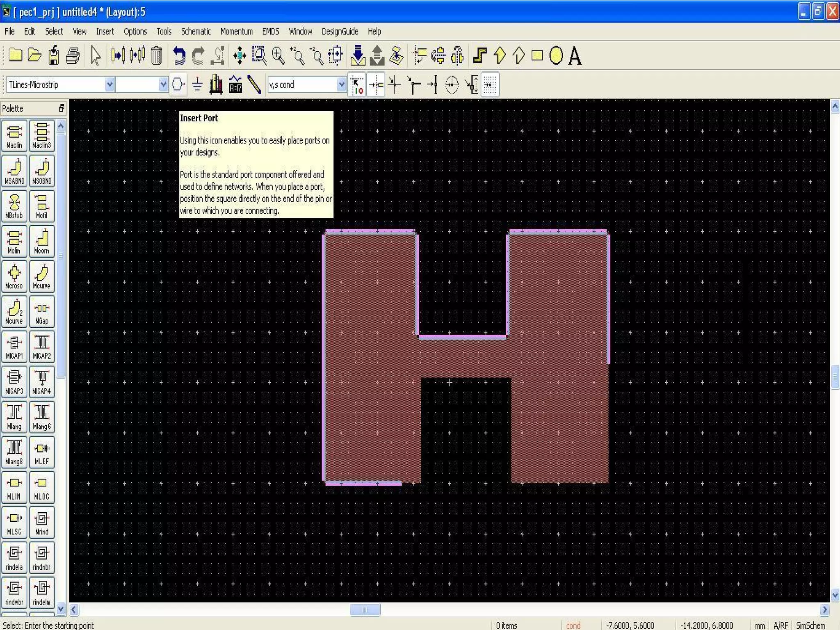Toggle the snap enabled button
840x630 pixels.
pos(357,84)
